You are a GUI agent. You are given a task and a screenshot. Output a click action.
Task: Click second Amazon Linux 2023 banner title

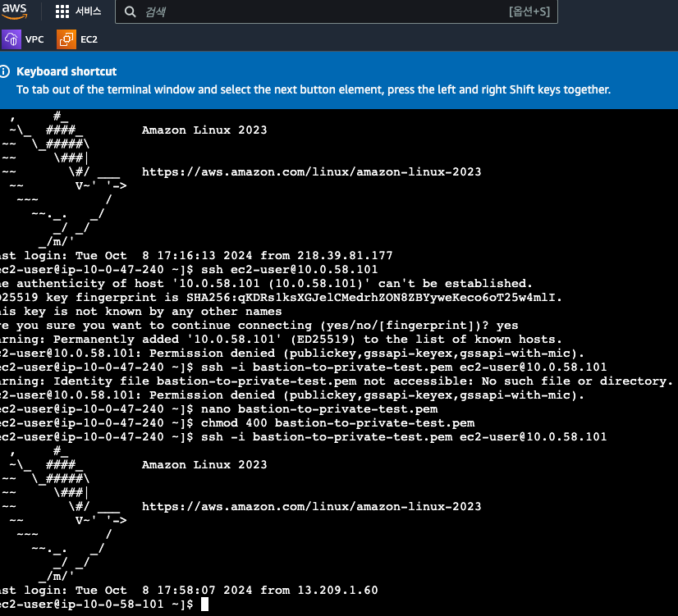pyautogui.click(x=204, y=464)
